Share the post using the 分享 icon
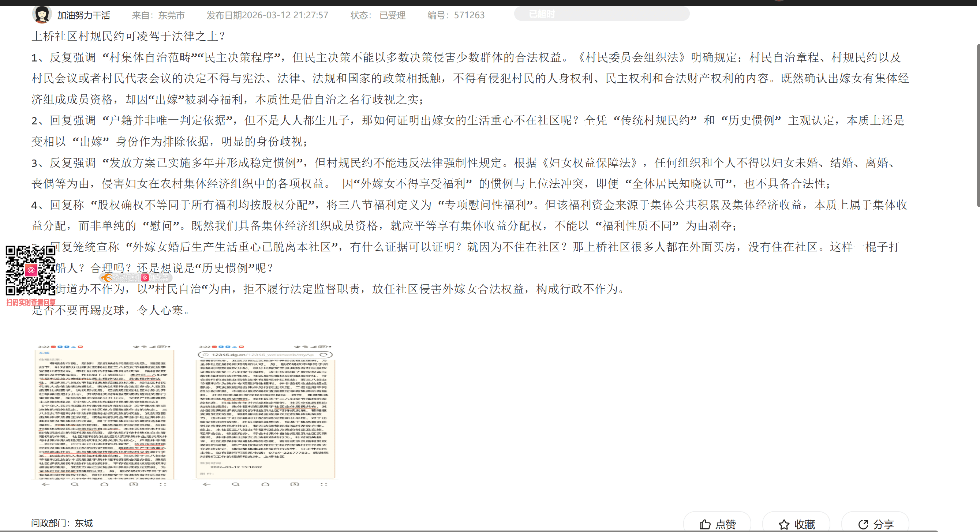 (875, 524)
